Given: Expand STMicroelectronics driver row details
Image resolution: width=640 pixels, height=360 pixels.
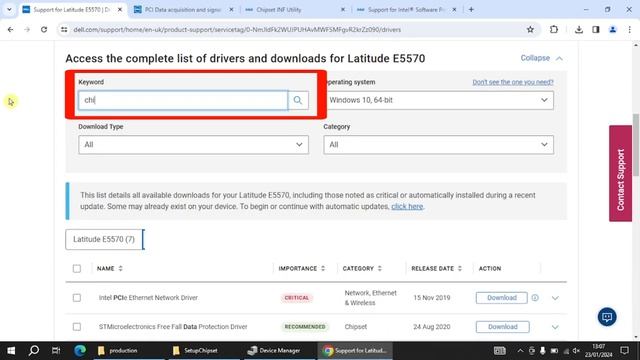Looking at the screenshot, I should point(555,327).
